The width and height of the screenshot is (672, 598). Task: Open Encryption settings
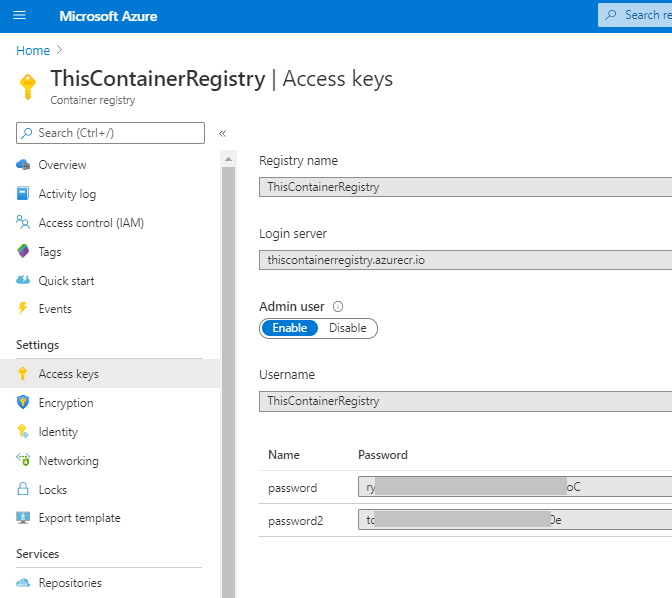(x=66, y=403)
